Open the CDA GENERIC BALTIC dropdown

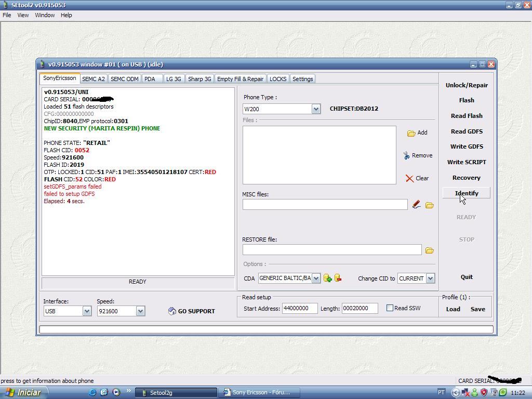316,278
